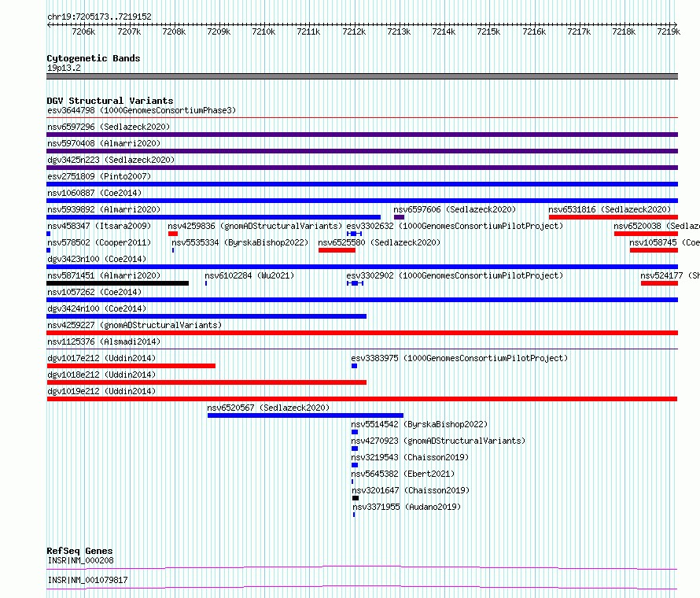Open the nsv6520567 (Sedlazeck2020) blue bar
The image size is (700, 598).
[305, 415]
